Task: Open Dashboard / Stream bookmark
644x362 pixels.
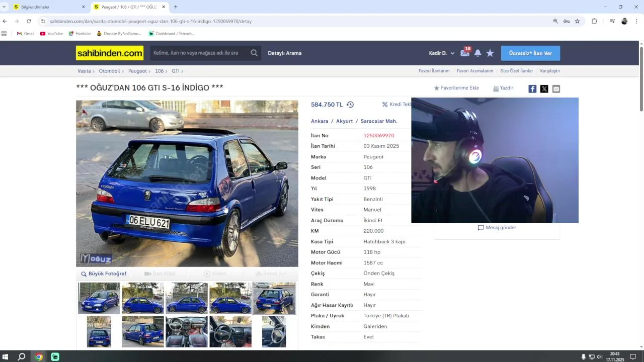Action: [171, 34]
